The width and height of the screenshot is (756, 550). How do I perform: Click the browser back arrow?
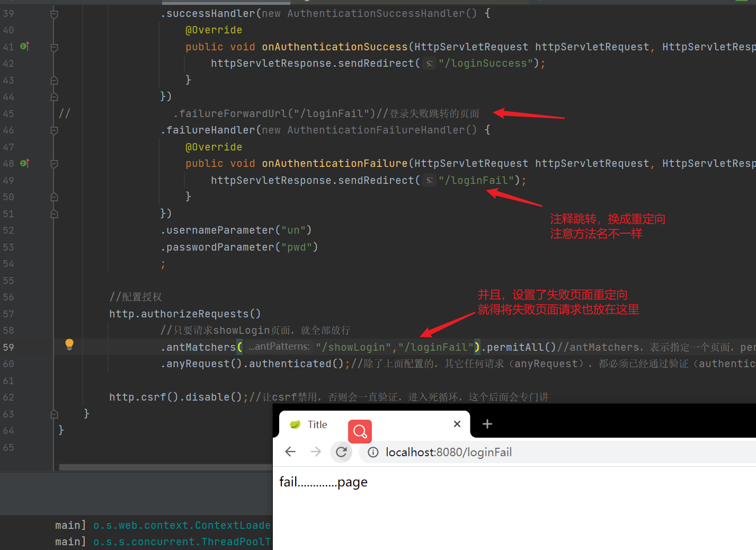(290, 452)
